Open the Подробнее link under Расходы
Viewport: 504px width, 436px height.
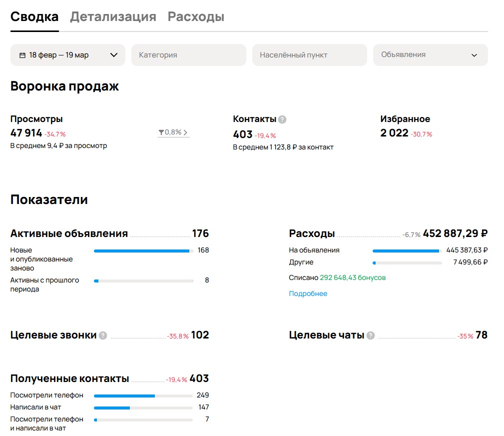pyautogui.click(x=308, y=293)
